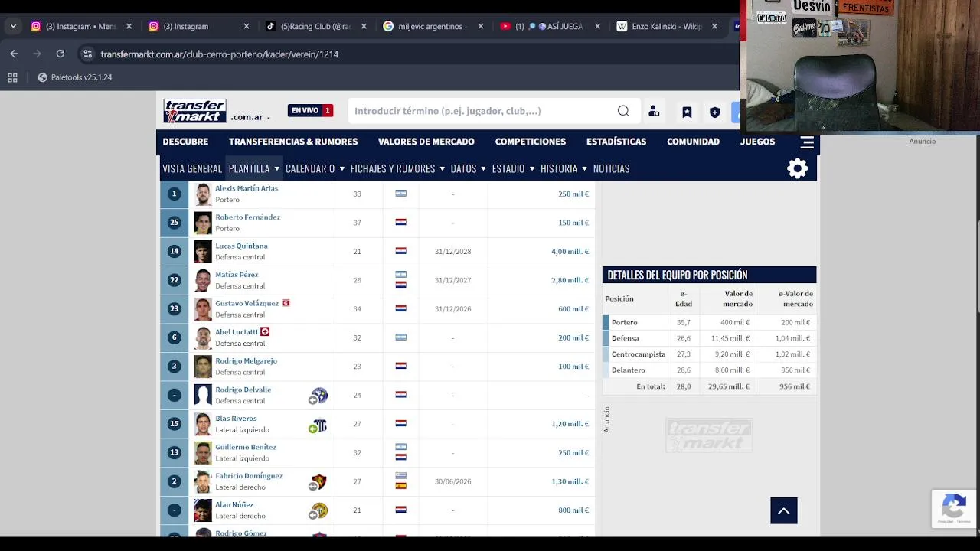Viewport: 980px width, 551px height.
Task: Click the search magnifier icon
Action: 623,111
